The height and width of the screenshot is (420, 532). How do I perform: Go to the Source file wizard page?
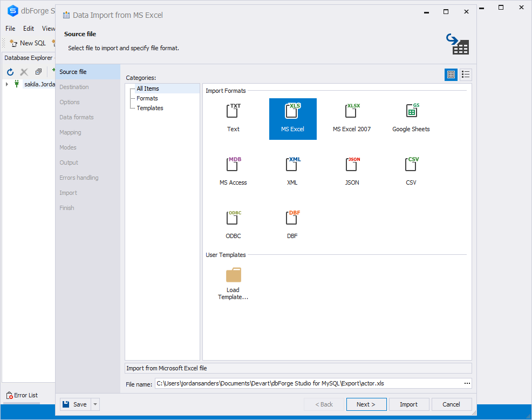[88, 72]
